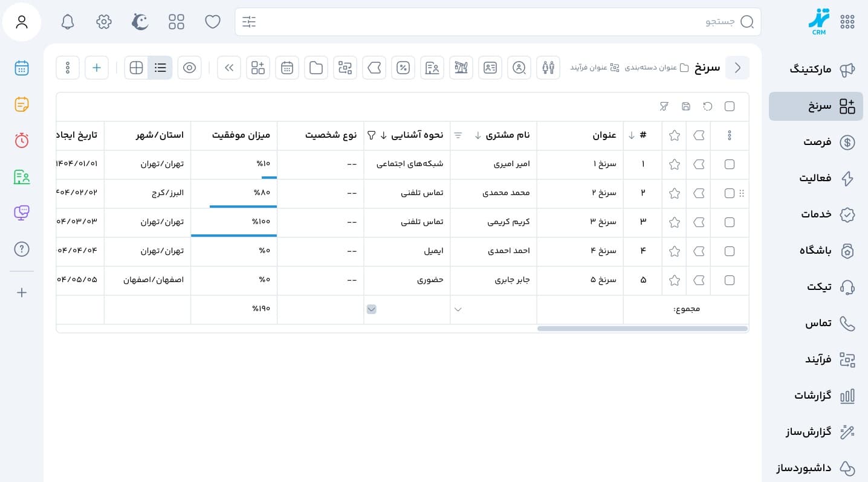Screen dimensions: 868x482
Task: Click the person-search icon in toolbar
Action: click(x=519, y=68)
